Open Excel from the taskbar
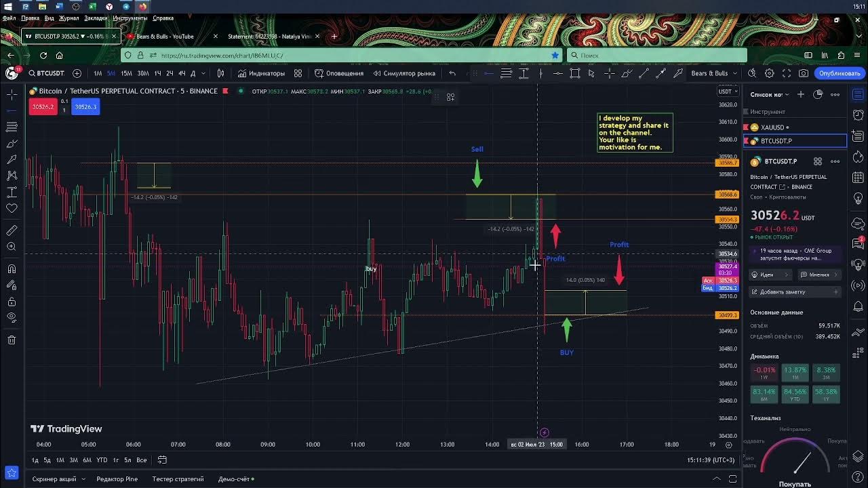The width and height of the screenshot is (868, 488). (92, 6)
